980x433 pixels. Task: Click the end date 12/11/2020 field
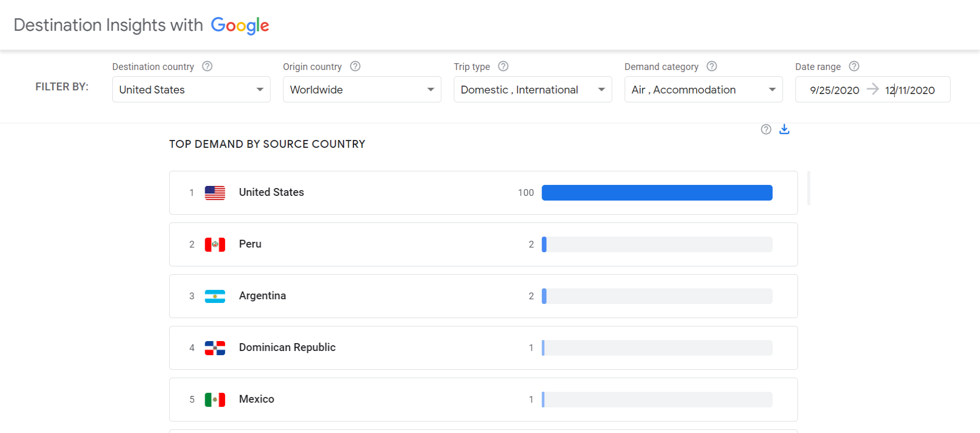click(x=910, y=90)
